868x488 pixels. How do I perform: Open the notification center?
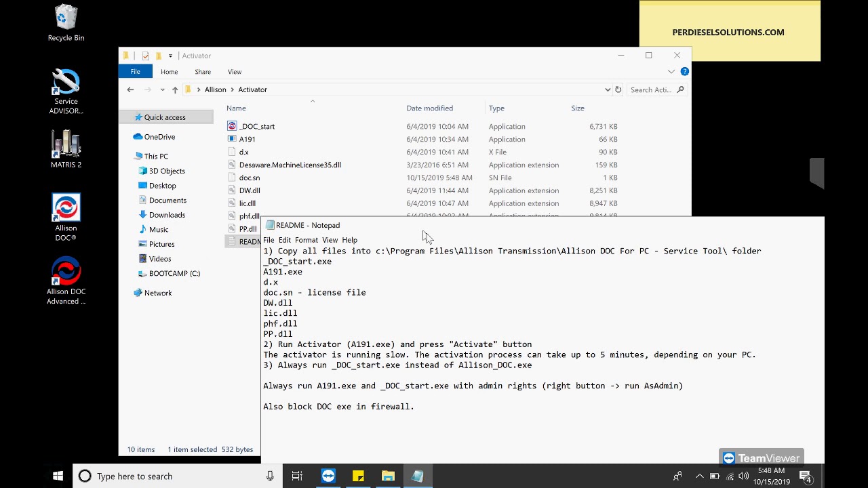806,476
